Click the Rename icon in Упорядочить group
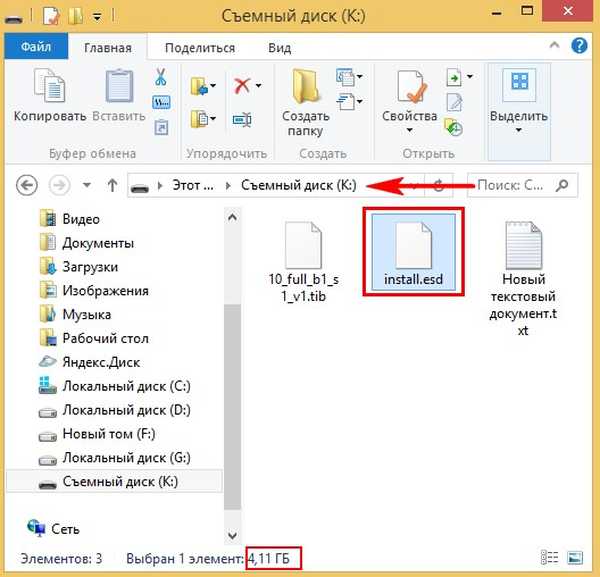Screen dimensions: 600x577 [x=241, y=119]
